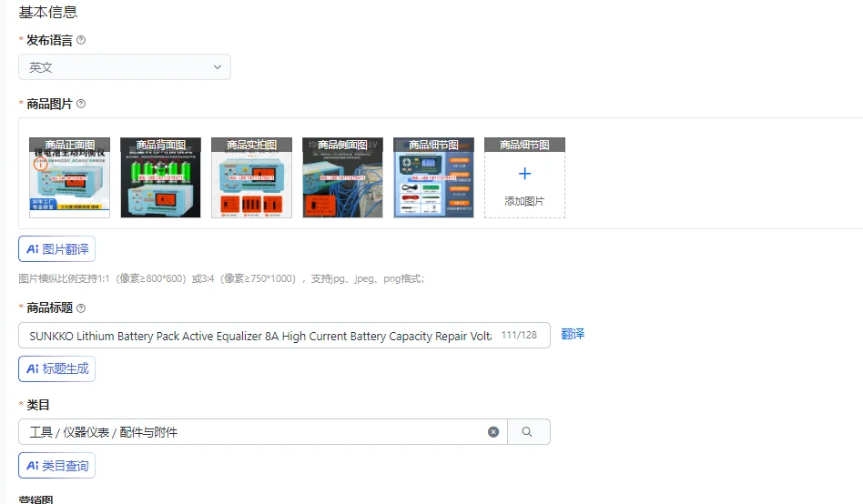The image size is (863, 504).
Task: Click the AI 类目查询 button
Action: coord(56,466)
